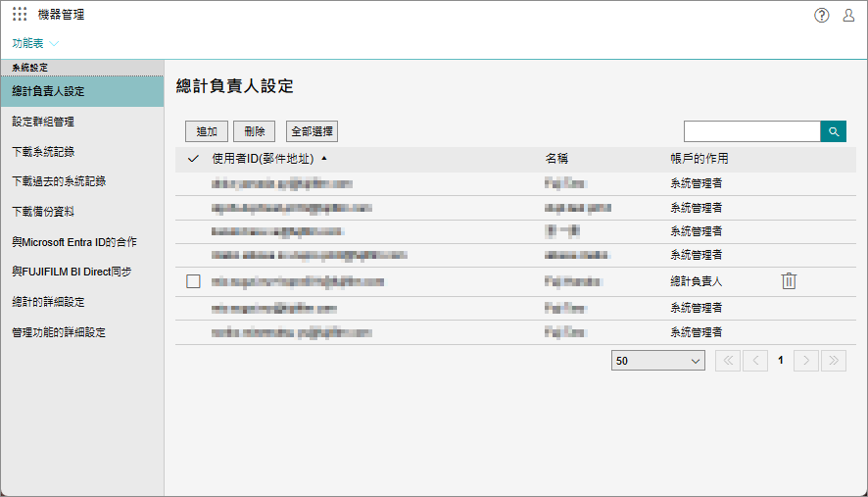Go to the previous page arrow

pos(755,361)
